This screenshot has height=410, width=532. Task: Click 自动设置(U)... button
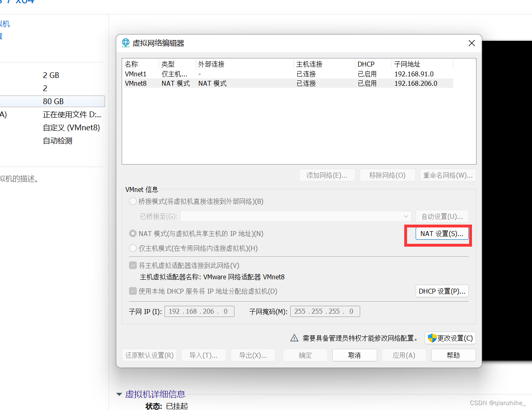442,216
